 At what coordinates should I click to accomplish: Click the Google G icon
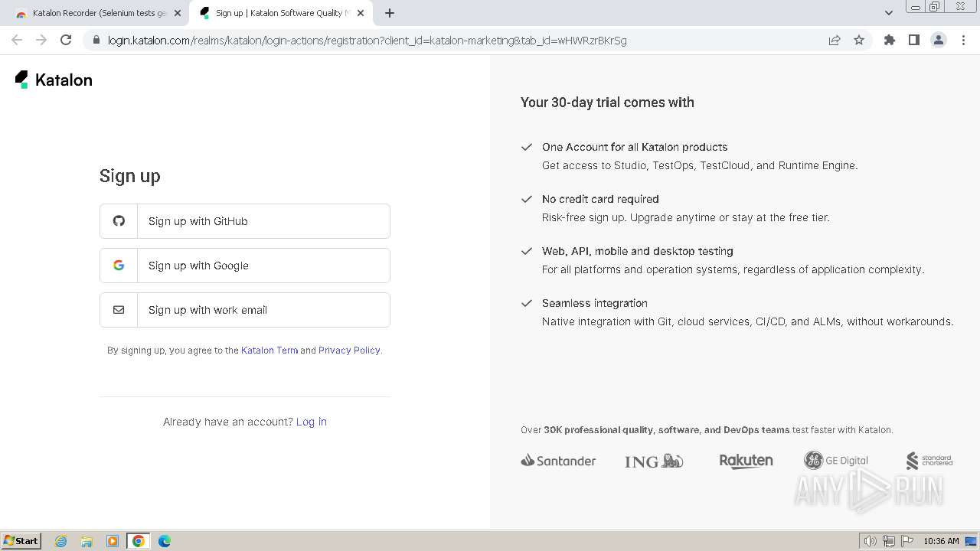(119, 266)
